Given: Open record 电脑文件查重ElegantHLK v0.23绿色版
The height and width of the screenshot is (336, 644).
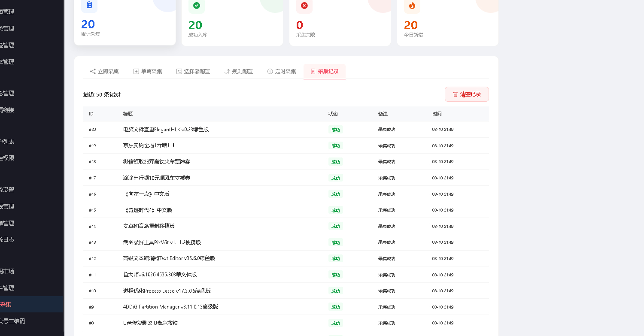Looking at the screenshot, I should click(x=165, y=129).
